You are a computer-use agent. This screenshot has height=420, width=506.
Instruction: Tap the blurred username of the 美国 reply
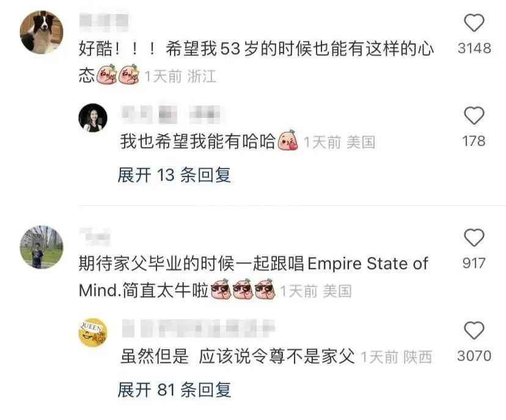pos(172,114)
